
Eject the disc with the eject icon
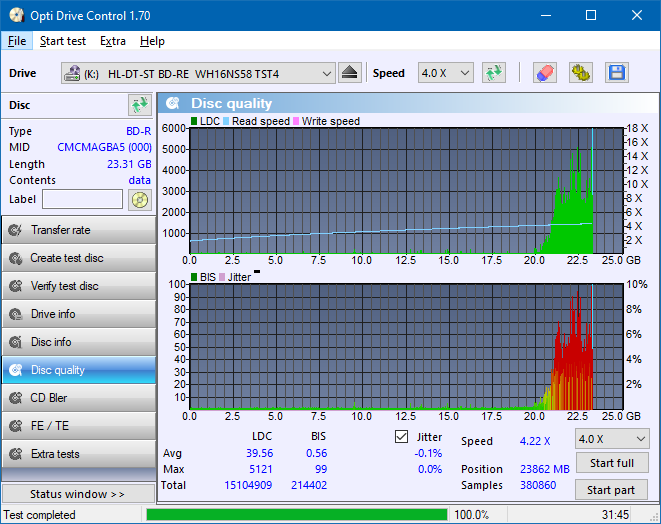349,73
